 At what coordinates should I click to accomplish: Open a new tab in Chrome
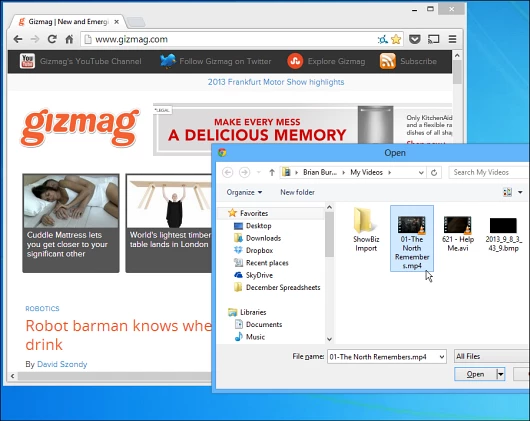pos(136,22)
